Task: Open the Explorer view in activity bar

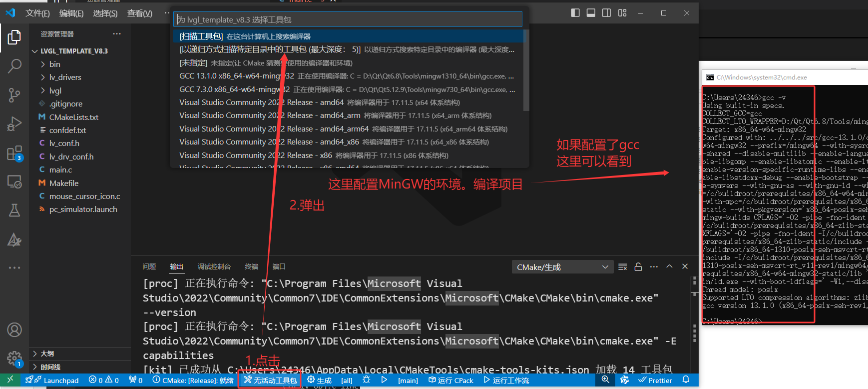Action: point(14,37)
